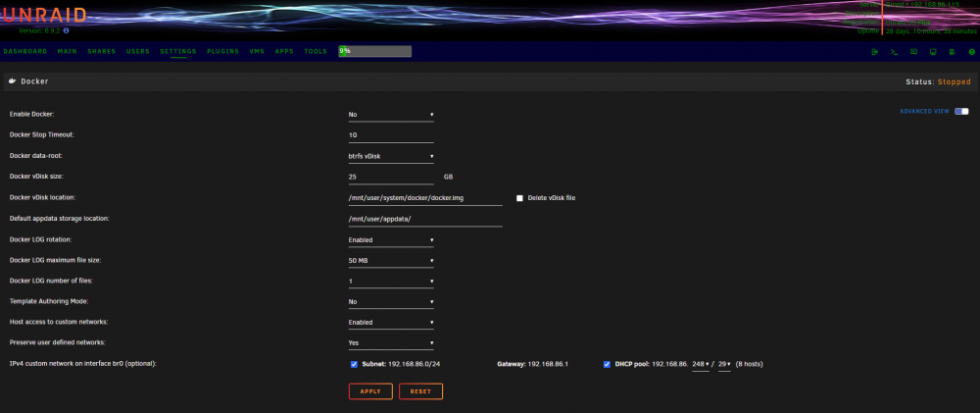
Task: Open the Enable Docker dropdown
Action: (x=391, y=115)
